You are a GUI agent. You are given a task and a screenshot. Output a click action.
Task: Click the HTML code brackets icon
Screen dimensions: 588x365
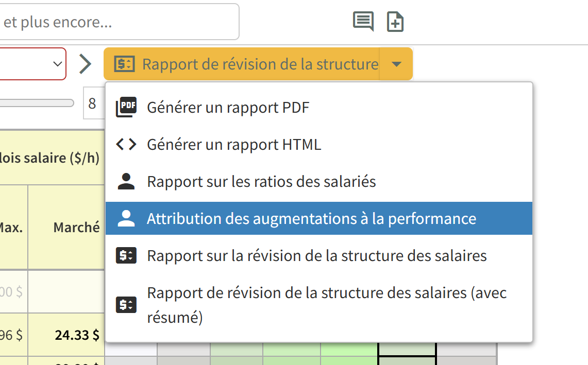(126, 144)
